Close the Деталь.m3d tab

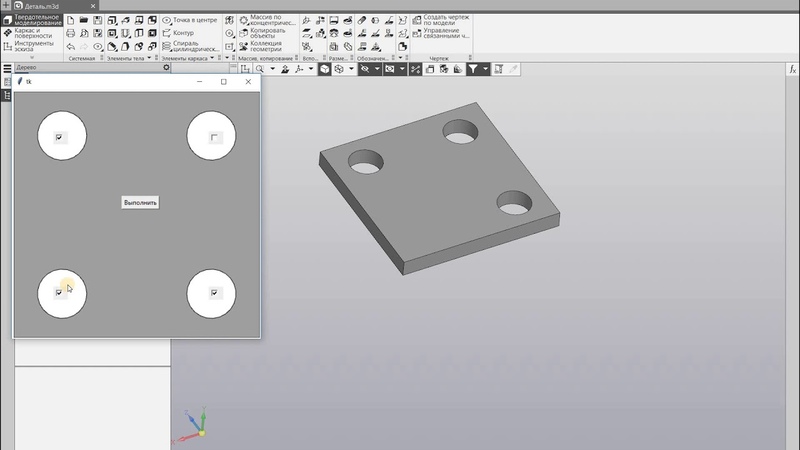93,6
